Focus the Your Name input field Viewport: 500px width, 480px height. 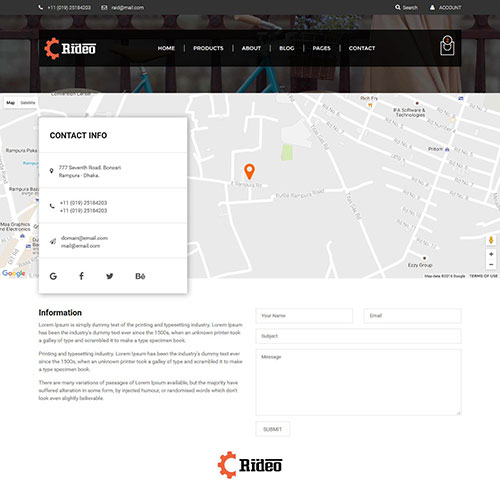pyautogui.click(x=304, y=316)
